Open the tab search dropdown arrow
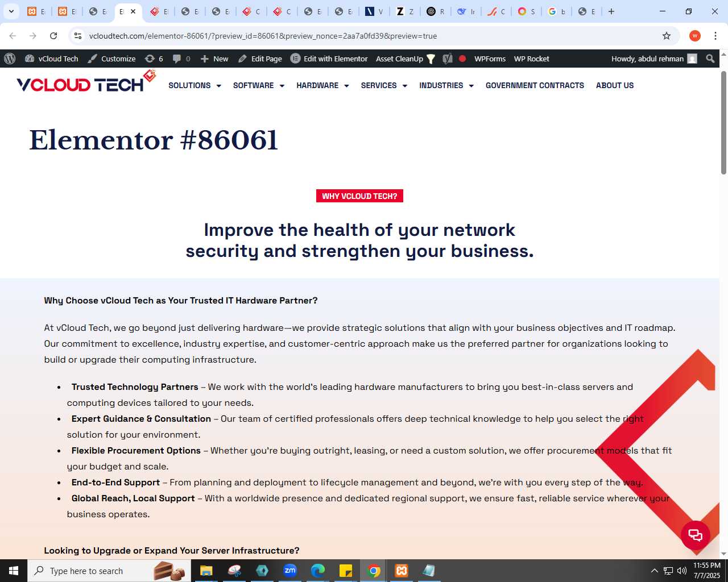Viewport: 728px width, 582px height. (x=11, y=11)
